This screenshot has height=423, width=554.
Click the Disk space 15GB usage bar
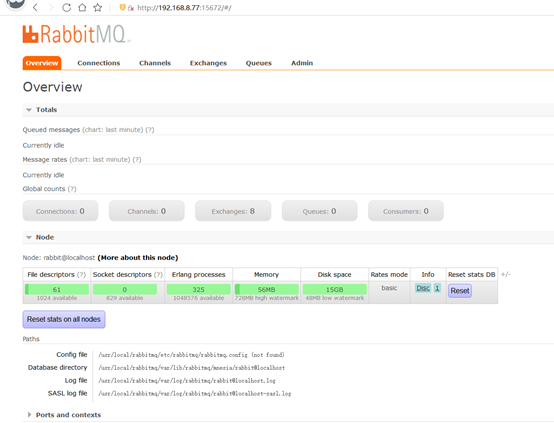[x=335, y=289]
